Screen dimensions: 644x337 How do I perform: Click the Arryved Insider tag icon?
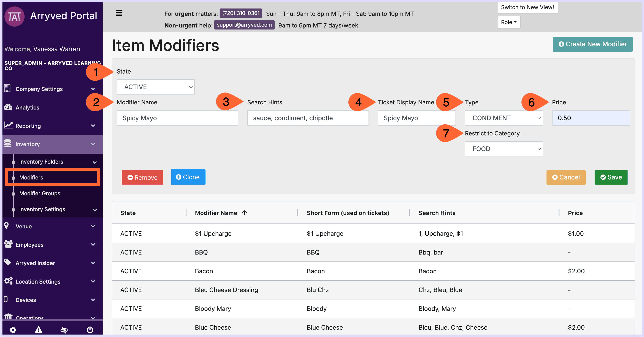8,262
